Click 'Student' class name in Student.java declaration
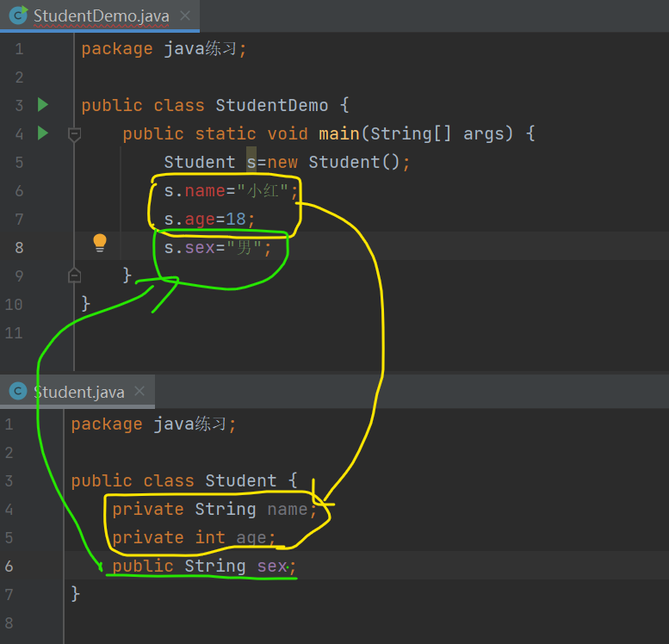Viewport: 669px width, 644px height. click(240, 481)
